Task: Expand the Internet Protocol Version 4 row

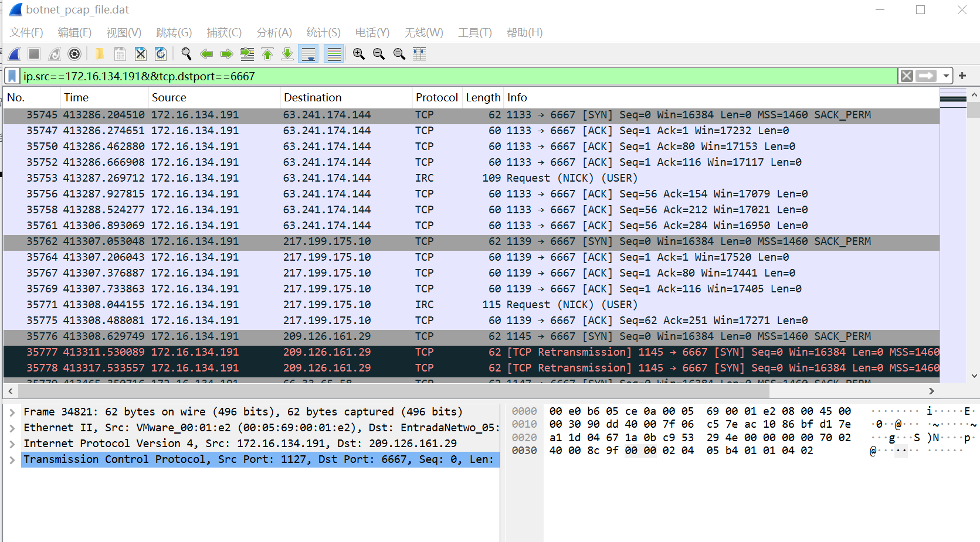Action: 12,444
